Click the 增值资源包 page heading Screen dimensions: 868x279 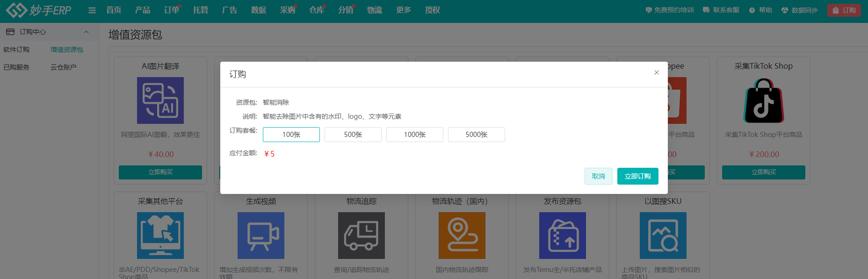coord(135,35)
